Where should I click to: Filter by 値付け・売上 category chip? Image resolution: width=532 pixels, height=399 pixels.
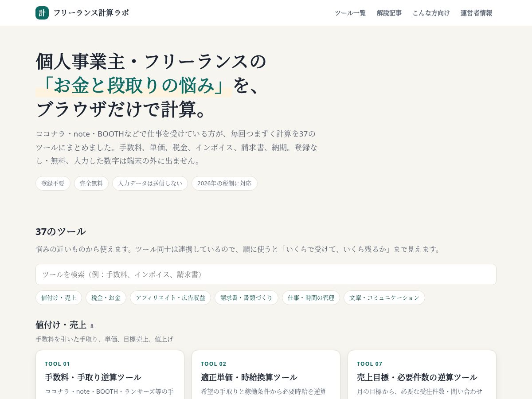click(x=59, y=297)
